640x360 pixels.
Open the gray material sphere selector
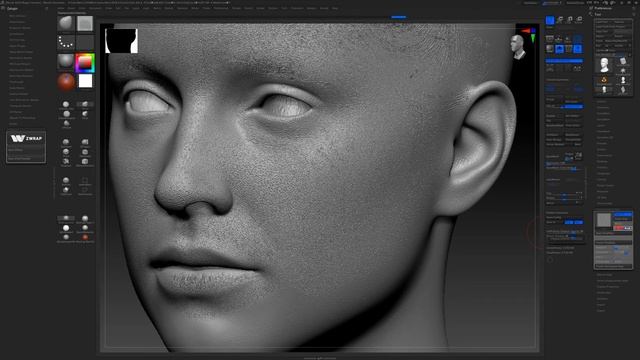point(66,62)
